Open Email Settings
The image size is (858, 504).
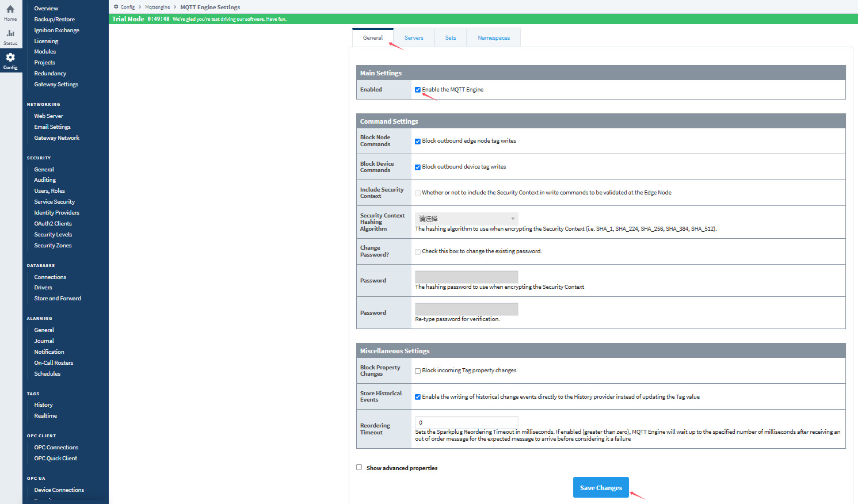tap(52, 127)
